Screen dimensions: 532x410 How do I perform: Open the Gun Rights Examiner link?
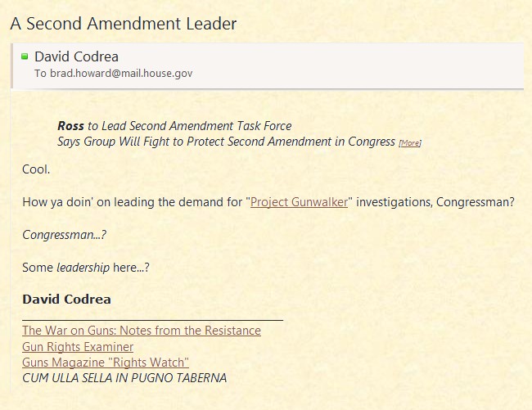point(78,347)
